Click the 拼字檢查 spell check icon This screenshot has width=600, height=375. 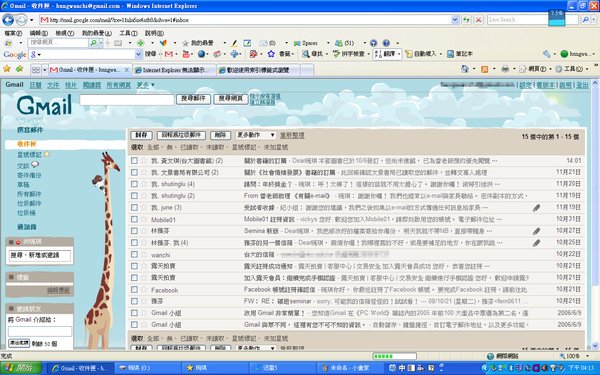coord(336,54)
